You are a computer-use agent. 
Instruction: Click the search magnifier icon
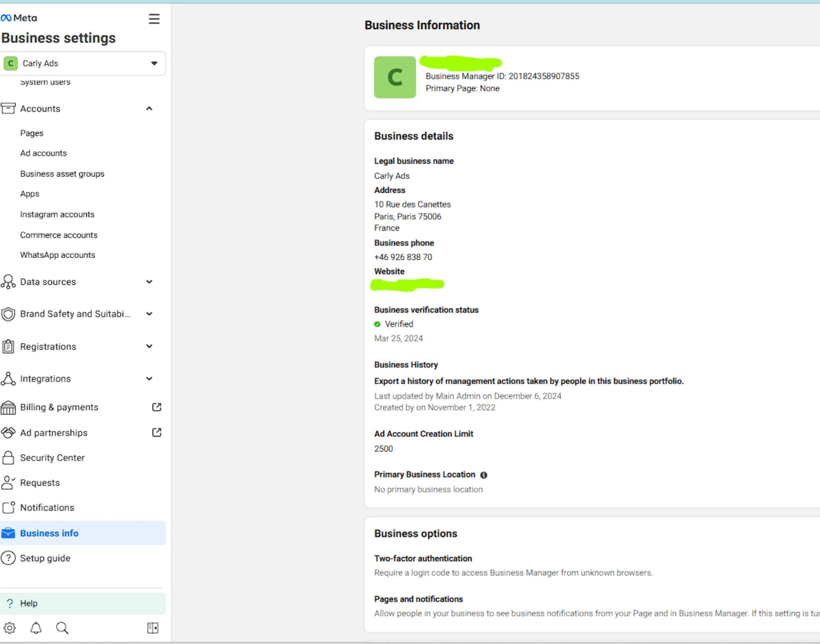(62, 628)
